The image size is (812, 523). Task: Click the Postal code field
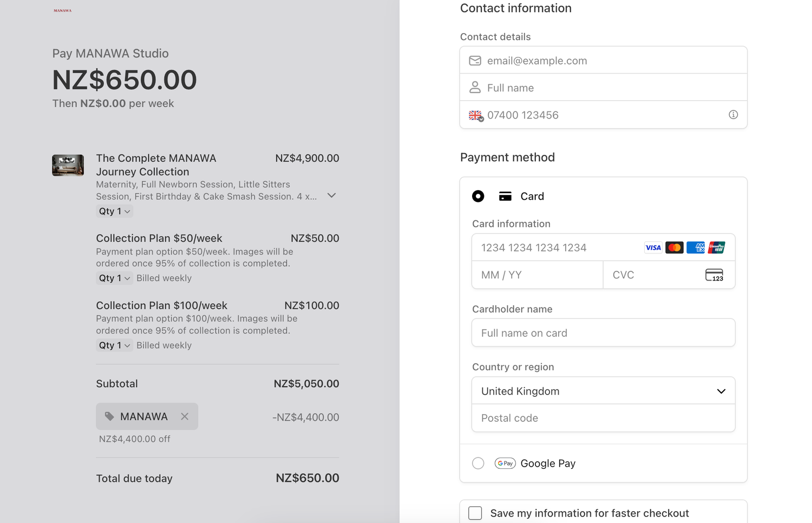604,418
